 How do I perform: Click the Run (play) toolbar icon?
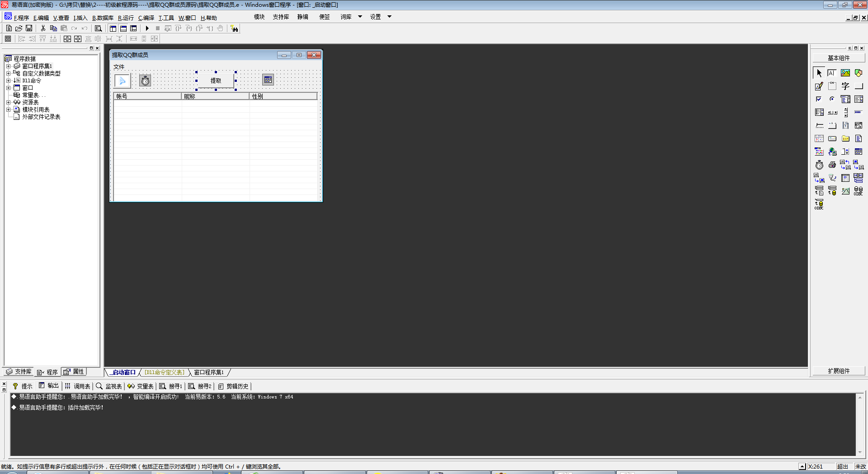tap(147, 28)
